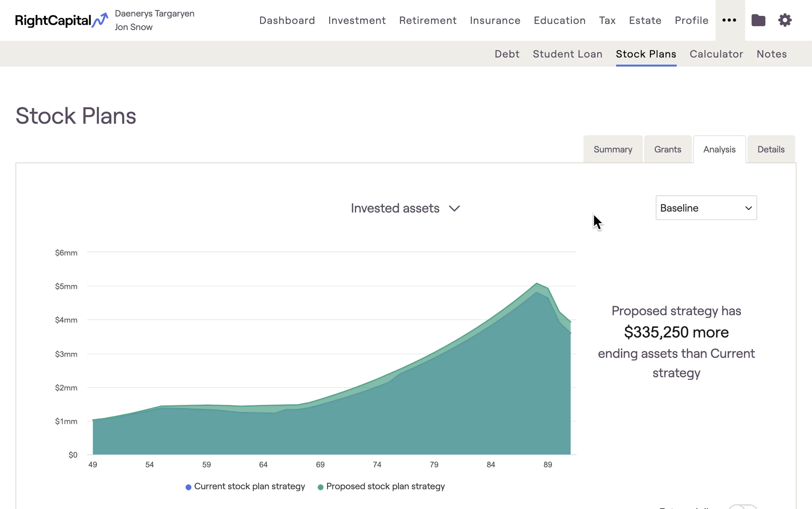
Task: Open the Calculator subpage
Action: point(716,54)
